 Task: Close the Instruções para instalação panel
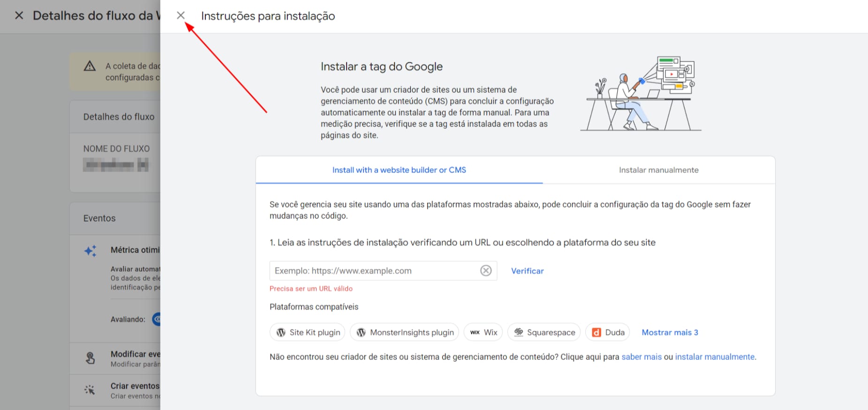coord(181,15)
